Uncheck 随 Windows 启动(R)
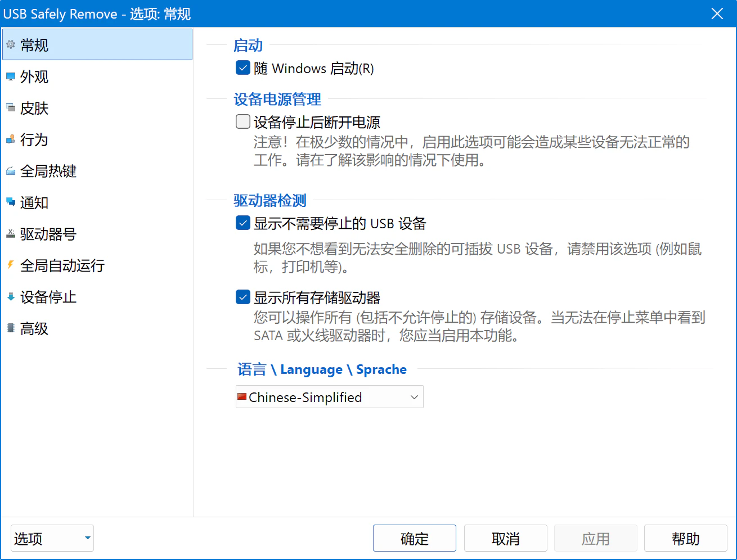This screenshot has width=737, height=560. [243, 68]
